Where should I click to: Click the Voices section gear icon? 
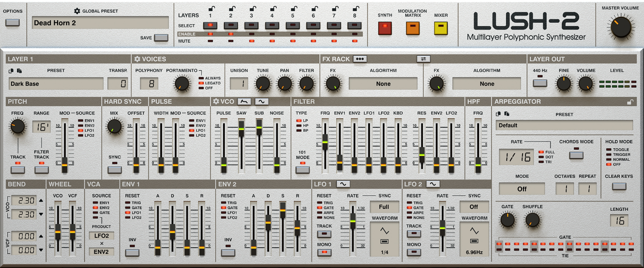click(x=137, y=59)
